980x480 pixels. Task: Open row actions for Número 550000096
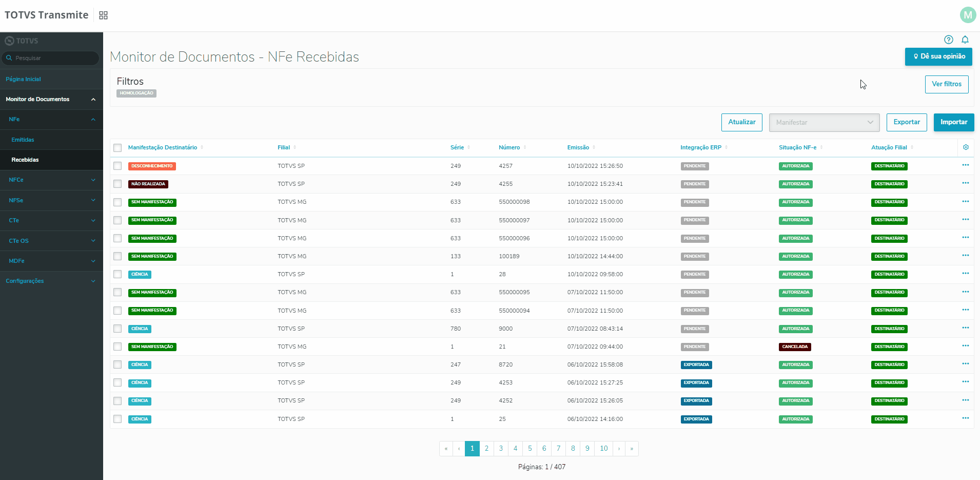click(x=966, y=238)
